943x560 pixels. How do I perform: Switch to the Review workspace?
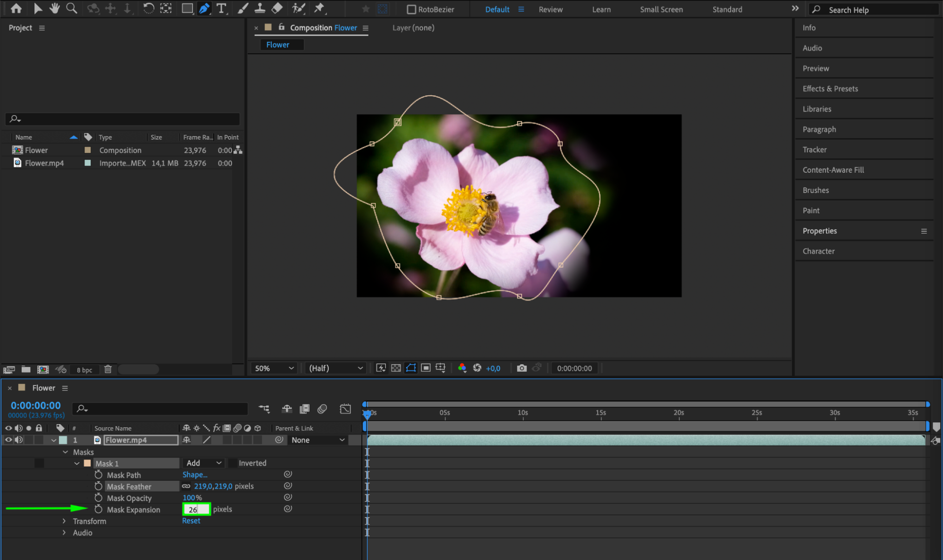point(551,9)
